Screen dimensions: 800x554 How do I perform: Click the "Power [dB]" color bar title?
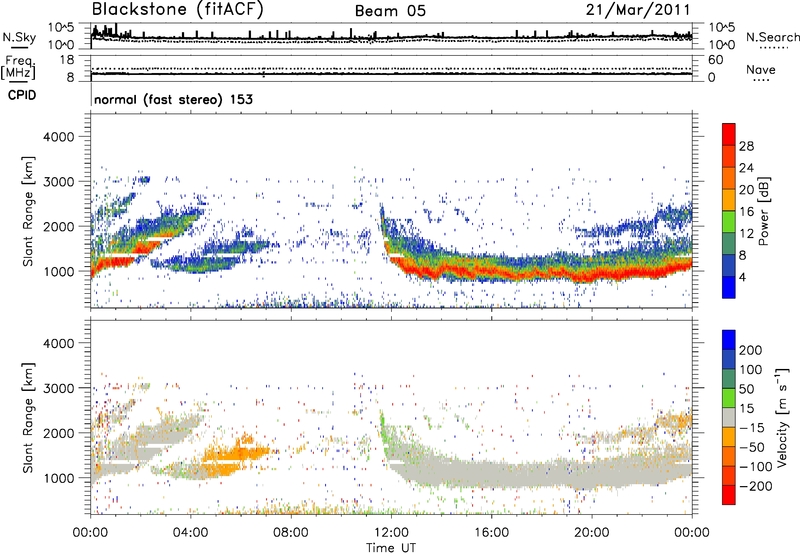pyautogui.click(x=764, y=211)
